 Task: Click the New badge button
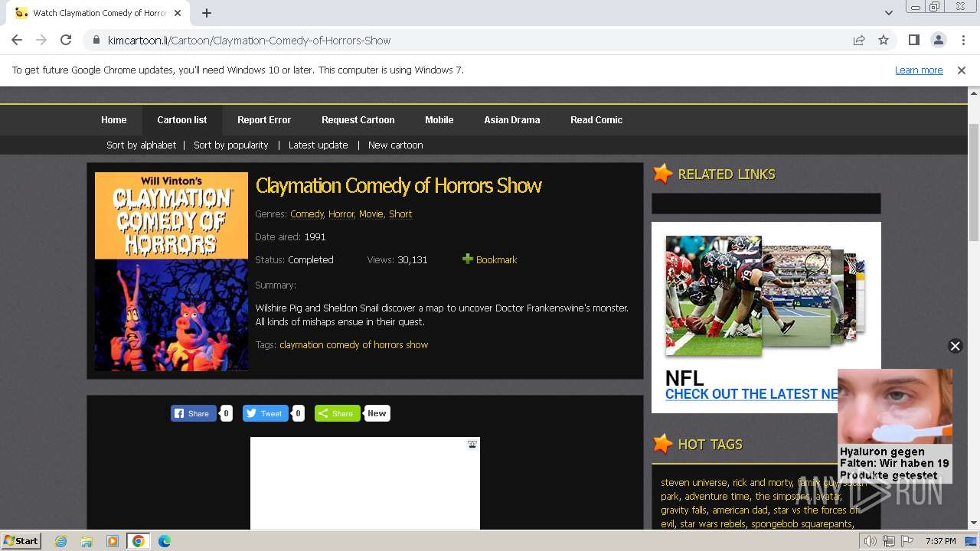pyautogui.click(x=377, y=413)
